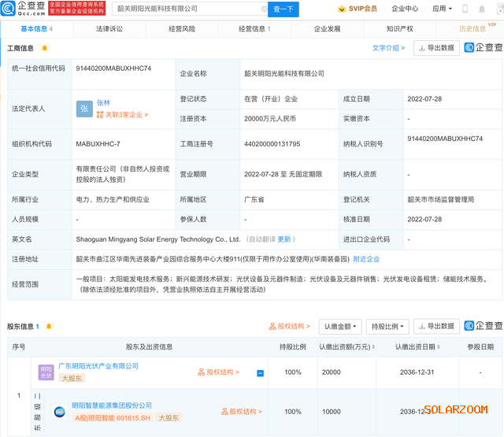The height and width of the screenshot is (437, 504).
Task: Click the mobile phone icon in the header
Action: tap(464, 9)
